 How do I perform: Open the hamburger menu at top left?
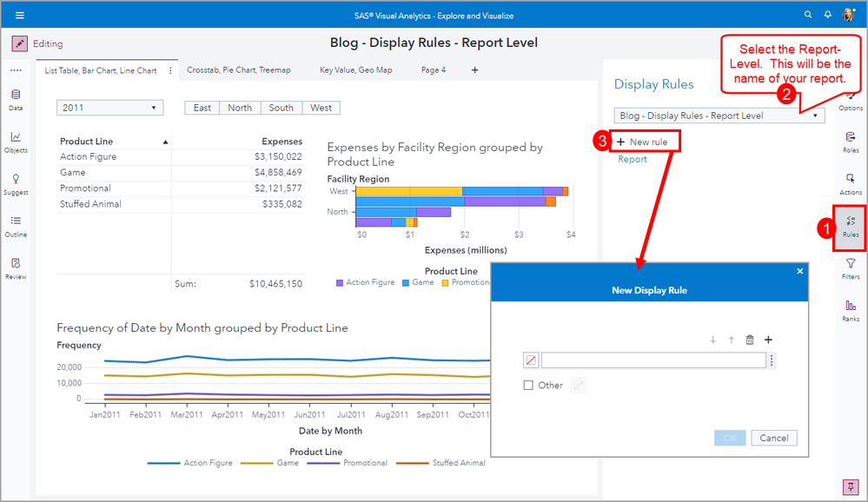click(20, 15)
